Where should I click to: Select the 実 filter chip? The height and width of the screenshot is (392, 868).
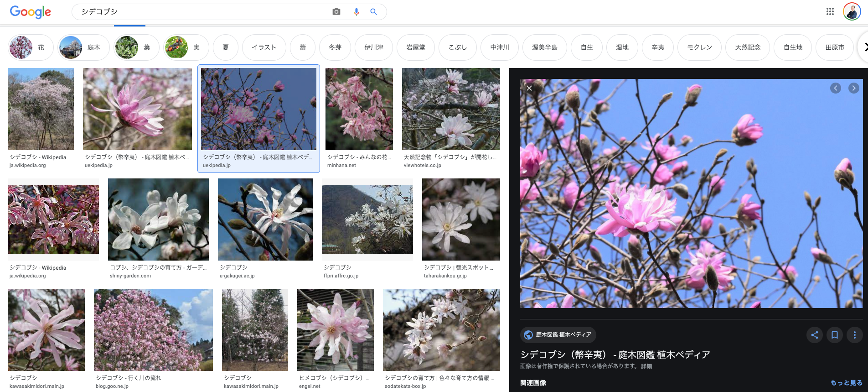point(186,47)
